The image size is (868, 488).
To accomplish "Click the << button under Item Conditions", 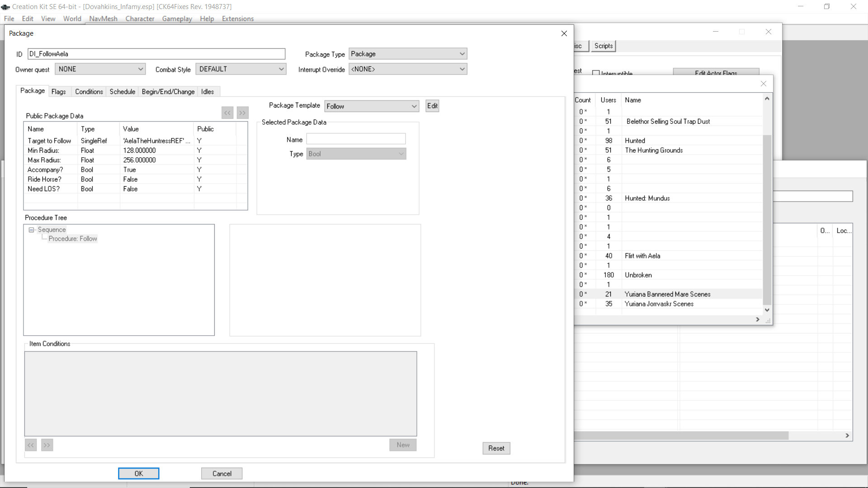I will point(31,445).
